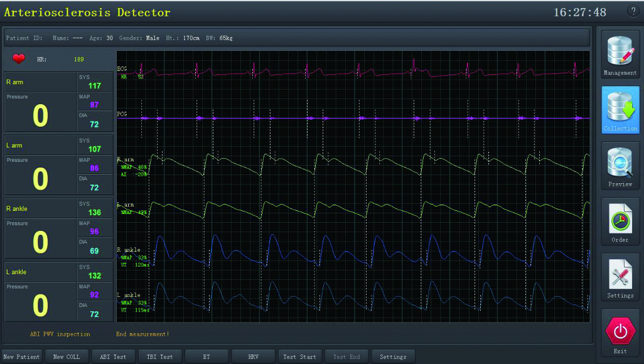This screenshot has height=364, width=644.
Task: Click the red heart rate icon
Action: pyautogui.click(x=19, y=59)
